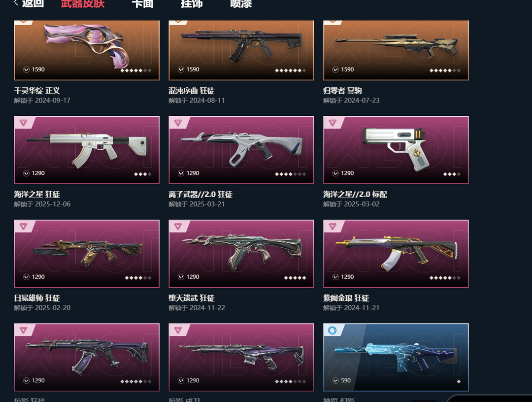Open the 千灵华绽 正义 pistol skin card

87,50
